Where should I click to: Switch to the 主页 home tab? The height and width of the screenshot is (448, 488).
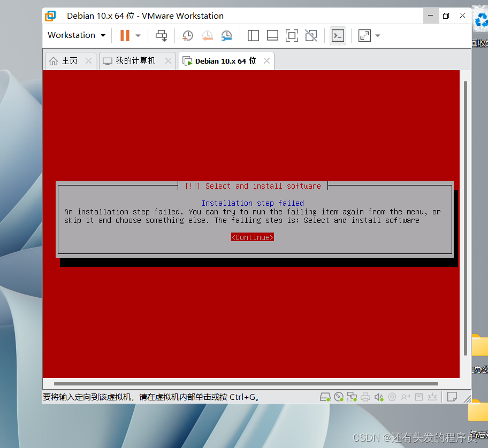click(70, 61)
